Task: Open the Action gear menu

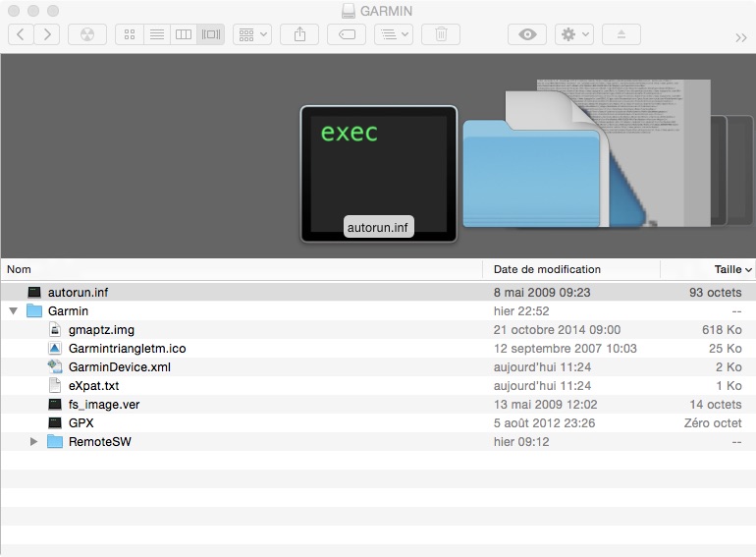Action: tap(574, 34)
